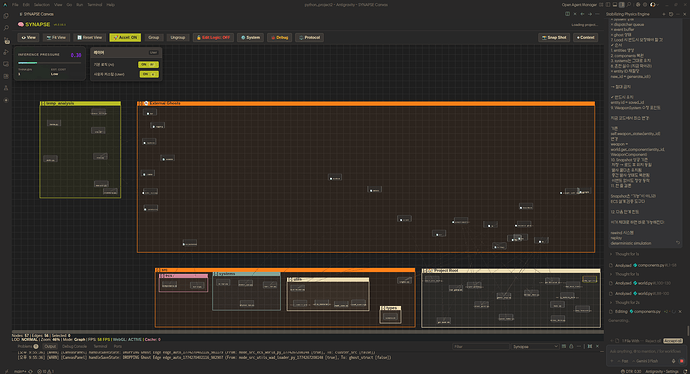Switch to the Problems panel tab
The width and height of the screenshot is (690, 374).
(27, 347)
